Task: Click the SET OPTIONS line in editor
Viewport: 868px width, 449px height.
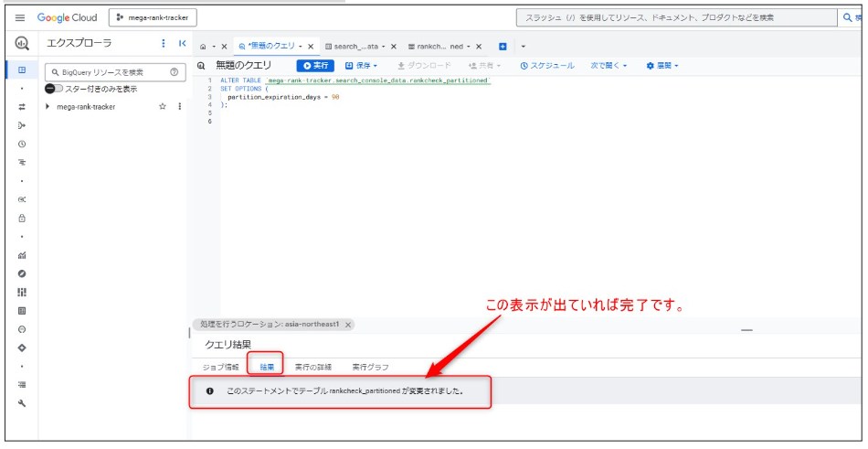Action: pyautogui.click(x=244, y=89)
